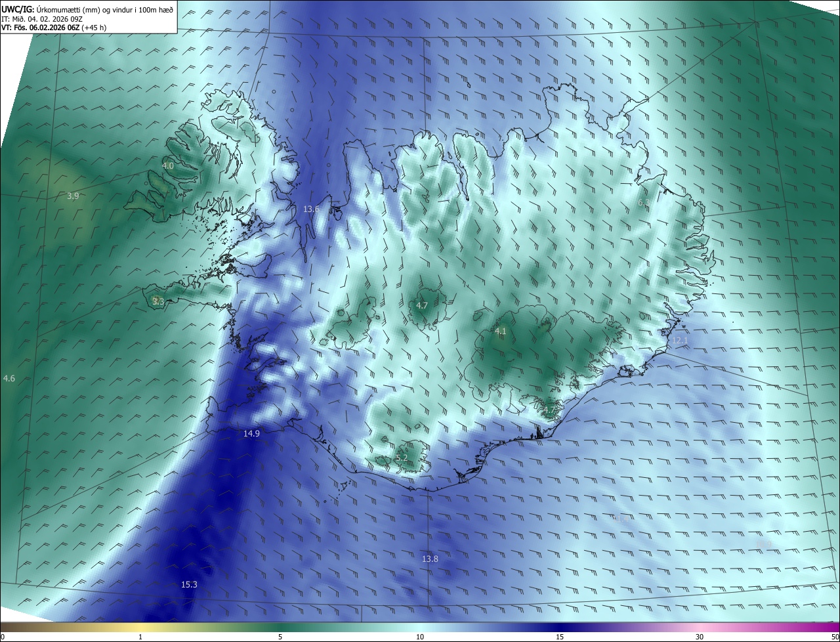Click the '30' tick on the colour scale
Screen dimensions: 840x642
point(700,637)
